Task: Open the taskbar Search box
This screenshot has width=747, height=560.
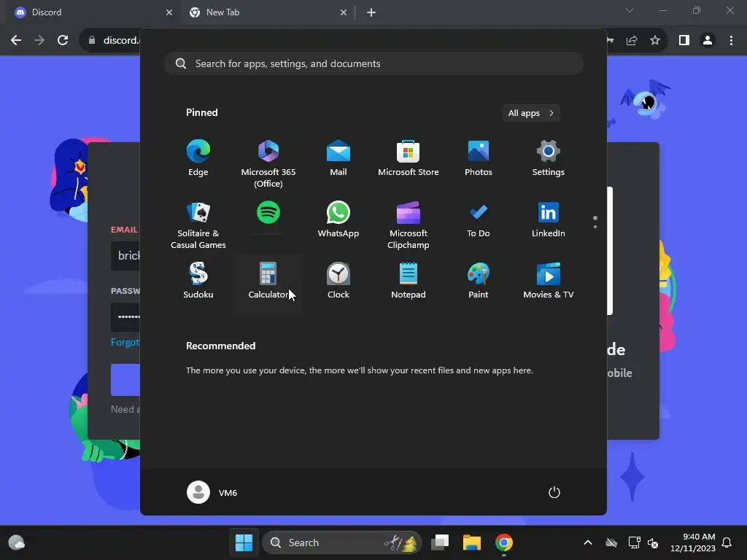Action: click(x=342, y=542)
